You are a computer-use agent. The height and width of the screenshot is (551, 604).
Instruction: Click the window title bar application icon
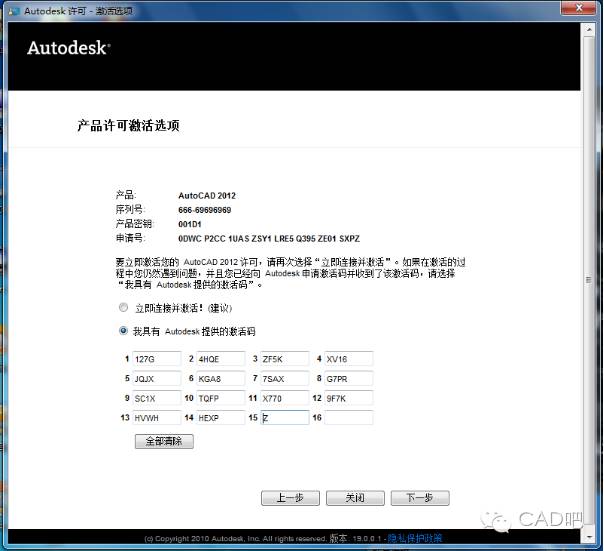click(14, 11)
